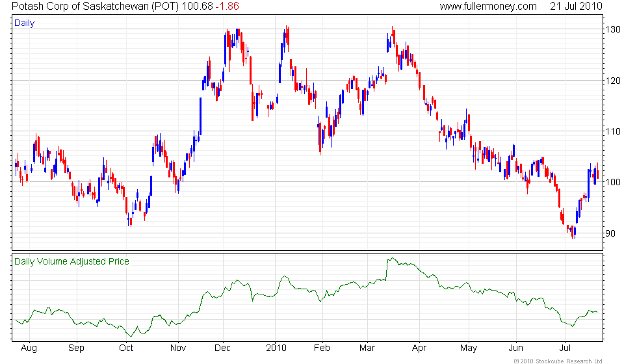Click the Nov month axis label
Image resolution: width=637 pixels, height=364 pixels.
[x=178, y=348]
